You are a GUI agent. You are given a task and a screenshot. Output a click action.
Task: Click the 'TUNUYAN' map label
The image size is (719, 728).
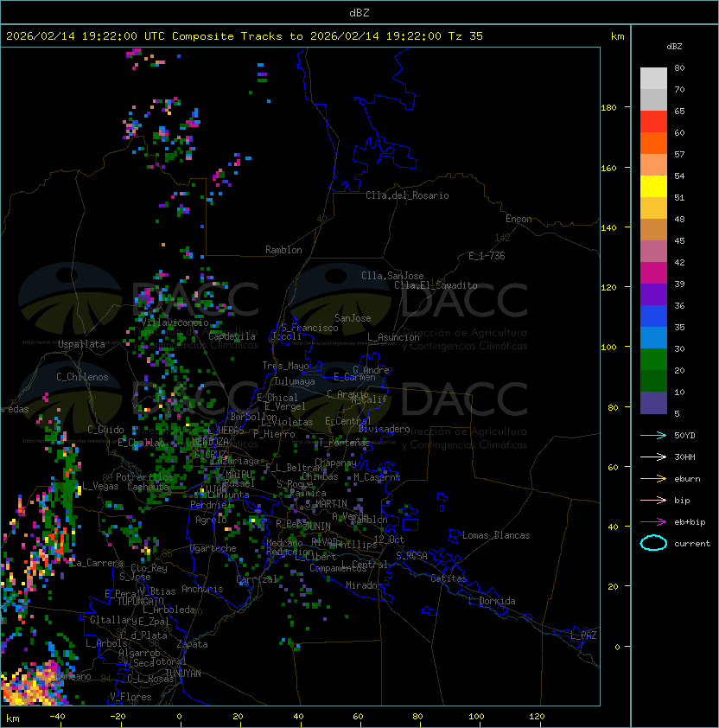click(183, 674)
